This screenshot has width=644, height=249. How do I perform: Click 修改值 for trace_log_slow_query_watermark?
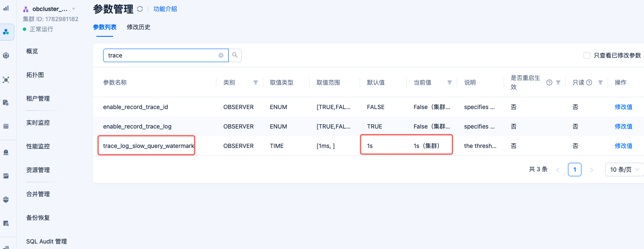click(x=624, y=146)
